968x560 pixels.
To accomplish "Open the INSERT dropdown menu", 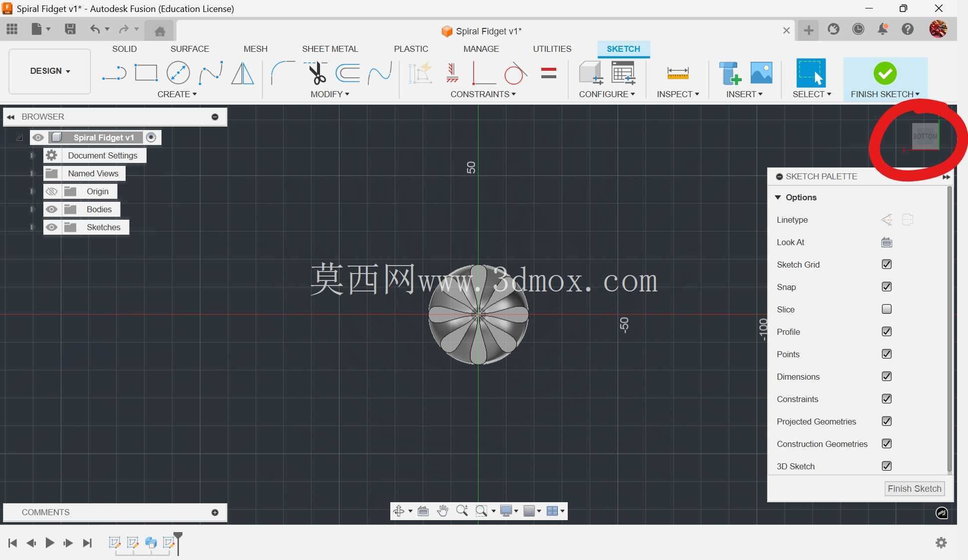I will [x=744, y=94].
